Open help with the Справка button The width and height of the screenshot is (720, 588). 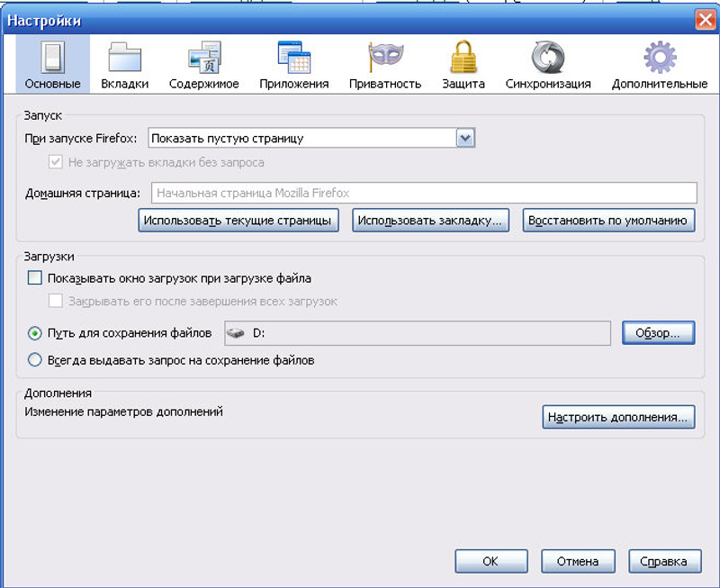pos(665,561)
